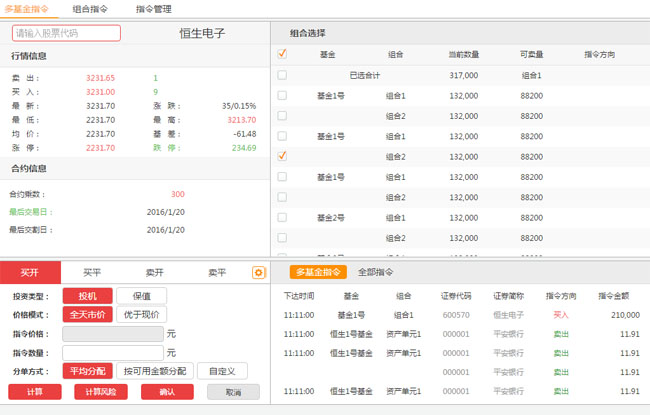650x415 pixels.
Task: Click the grey 取消 button
Action: tap(233, 392)
